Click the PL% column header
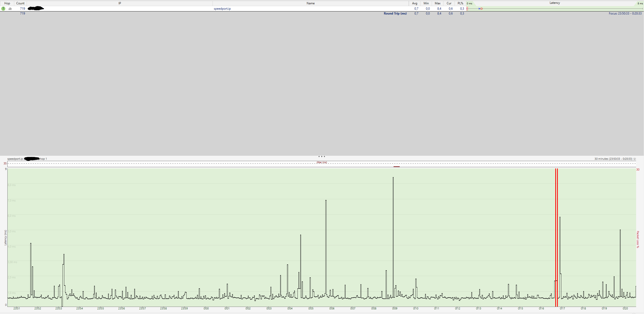This screenshot has width=644, height=314. pos(460,3)
